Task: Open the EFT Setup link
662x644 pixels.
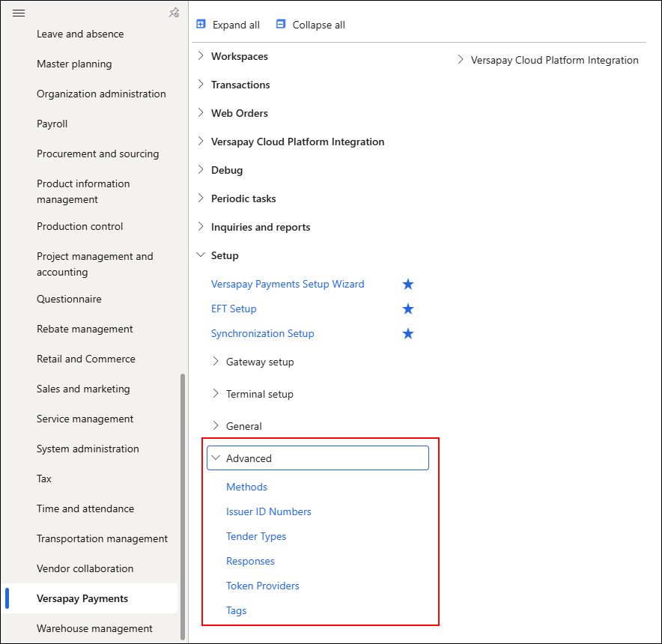Action: tap(234, 309)
